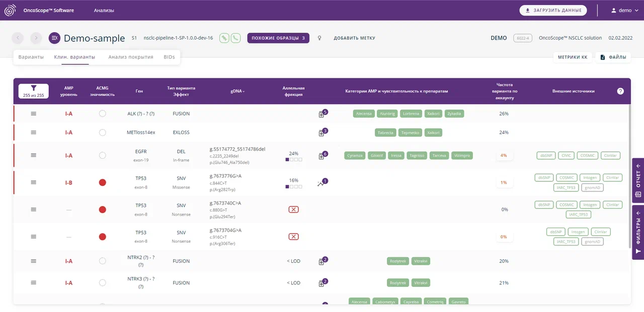
Task: Expand NTRK2 drug categories icon with 2
Action: pyautogui.click(x=322, y=261)
